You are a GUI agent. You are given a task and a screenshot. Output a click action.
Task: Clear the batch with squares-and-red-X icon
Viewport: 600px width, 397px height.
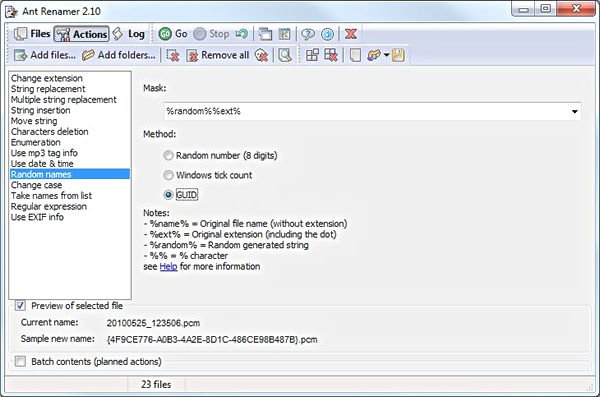click(x=331, y=56)
